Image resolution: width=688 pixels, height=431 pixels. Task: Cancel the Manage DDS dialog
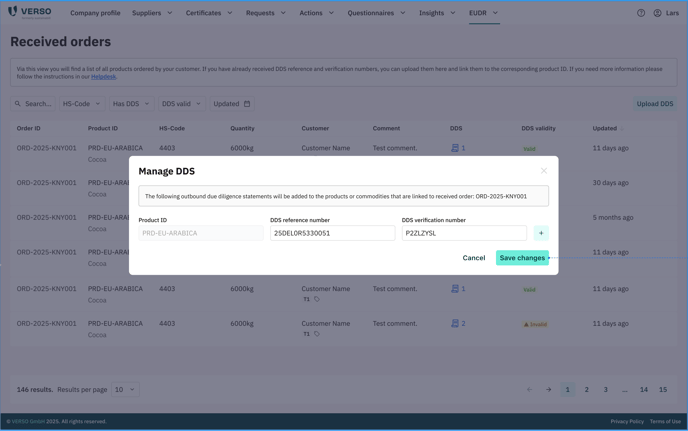(x=474, y=258)
